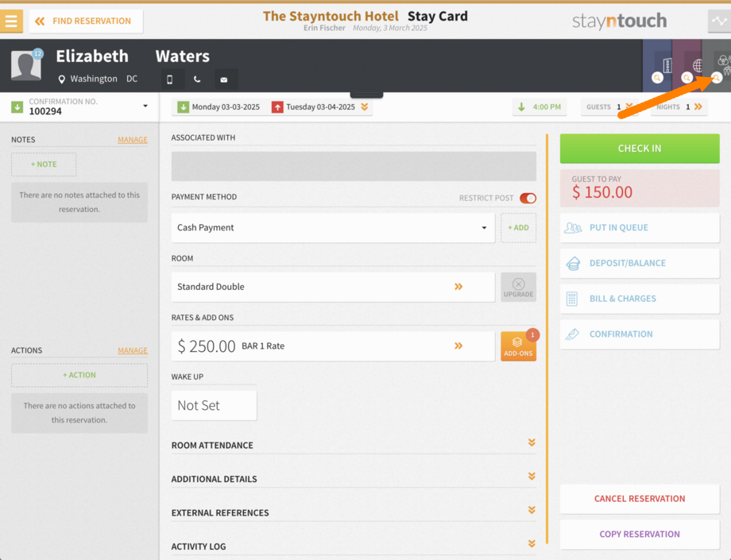This screenshot has width=731, height=560.
Task: Click the Find Reservation back button
Action: point(87,21)
